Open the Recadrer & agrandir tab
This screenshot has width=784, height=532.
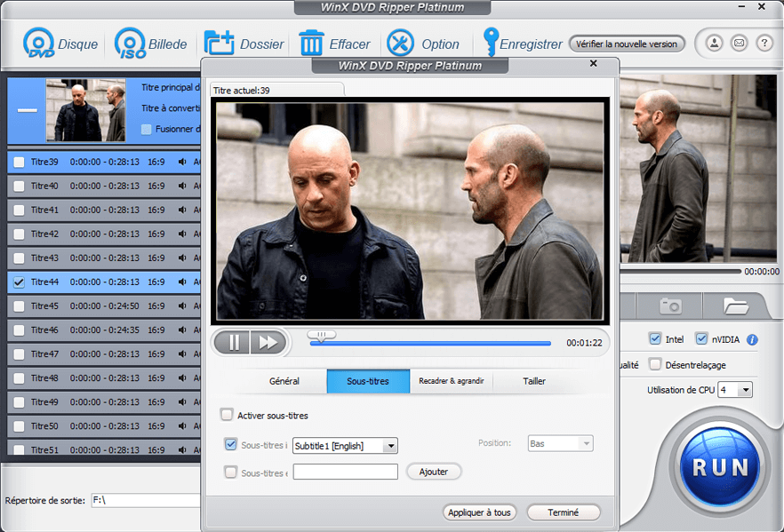[x=451, y=381]
